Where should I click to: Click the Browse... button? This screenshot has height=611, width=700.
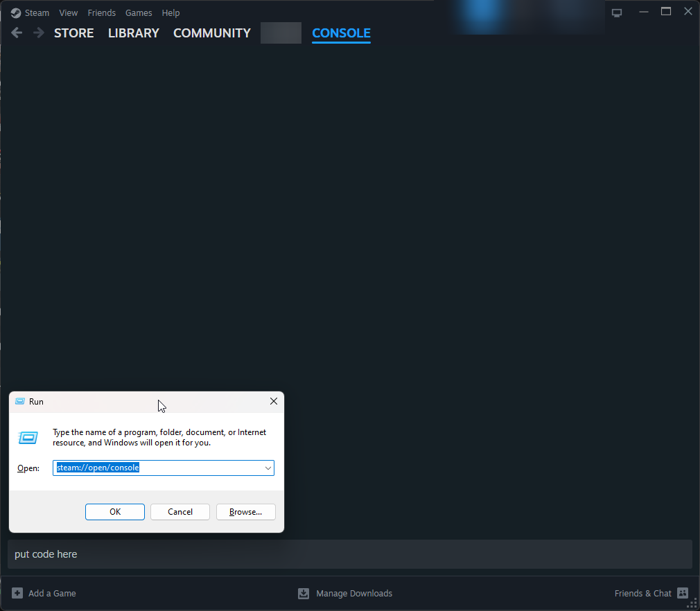pyautogui.click(x=245, y=512)
